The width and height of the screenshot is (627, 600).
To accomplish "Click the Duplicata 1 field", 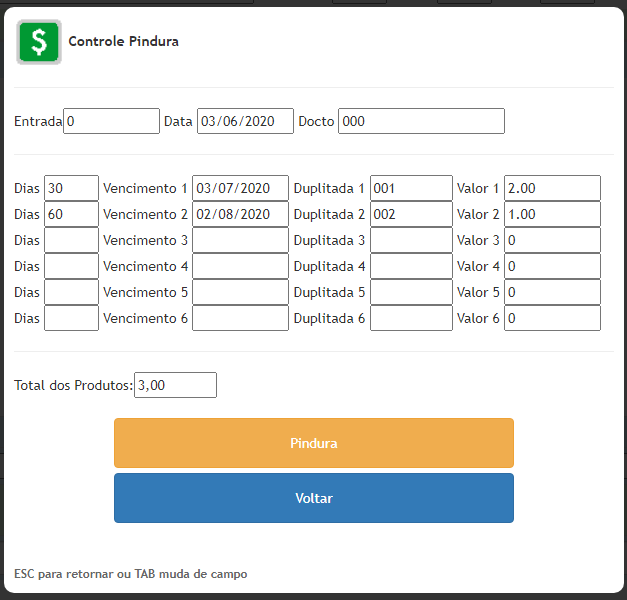I will point(411,188).
